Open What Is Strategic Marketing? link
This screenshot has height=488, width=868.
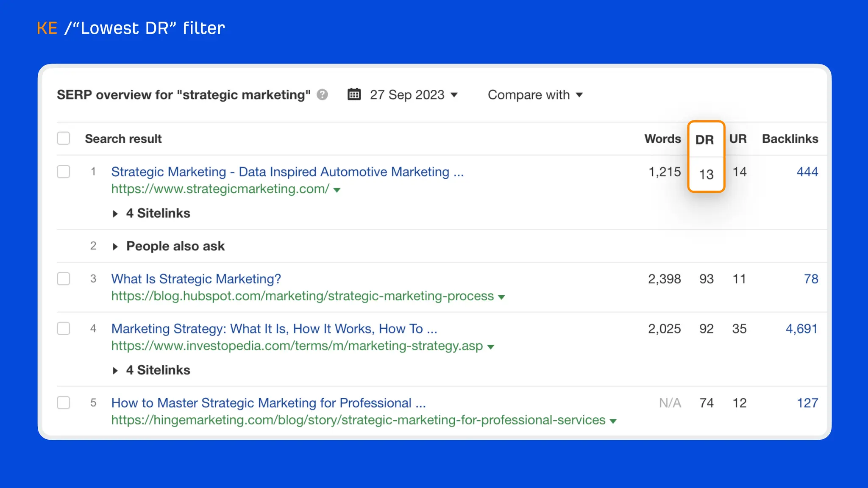[196, 279]
